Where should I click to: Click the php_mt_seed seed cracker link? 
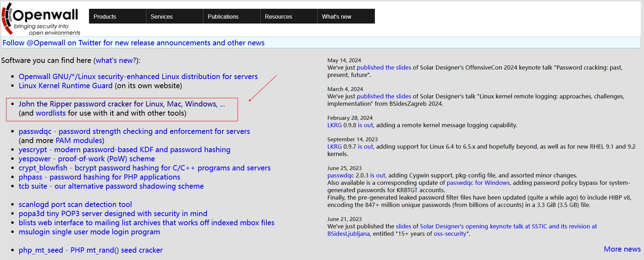[90, 250]
